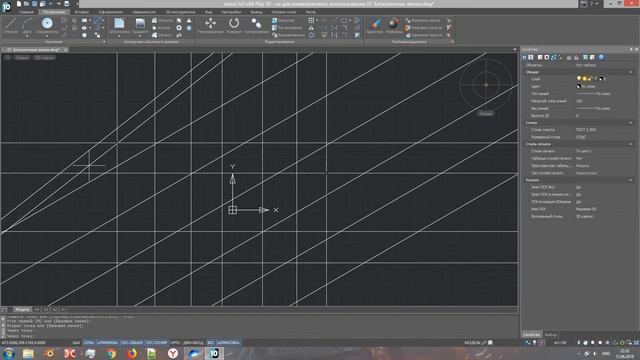Click the Контур (boundary) tool
The height and width of the screenshot is (360, 640).
[x=161, y=28]
